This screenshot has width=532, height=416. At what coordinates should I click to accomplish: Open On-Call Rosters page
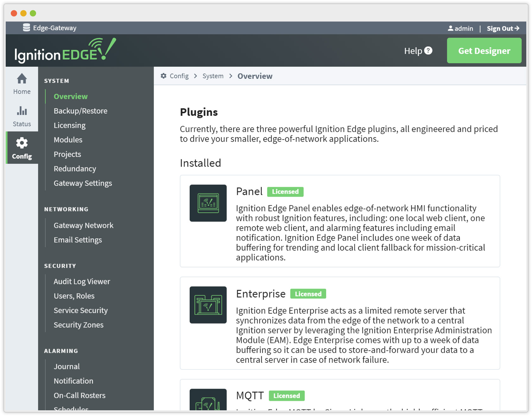point(79,395)
